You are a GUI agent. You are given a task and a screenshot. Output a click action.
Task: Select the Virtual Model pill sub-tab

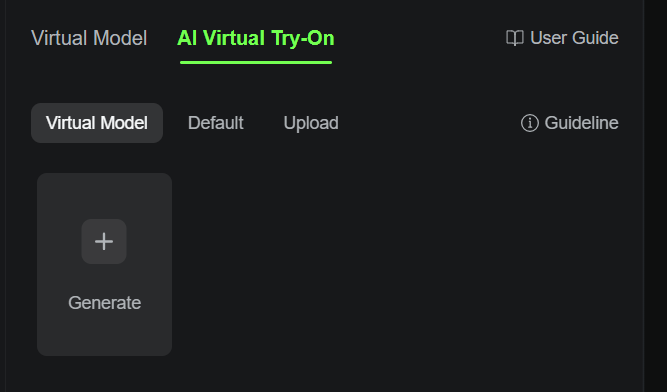(97, 123)
